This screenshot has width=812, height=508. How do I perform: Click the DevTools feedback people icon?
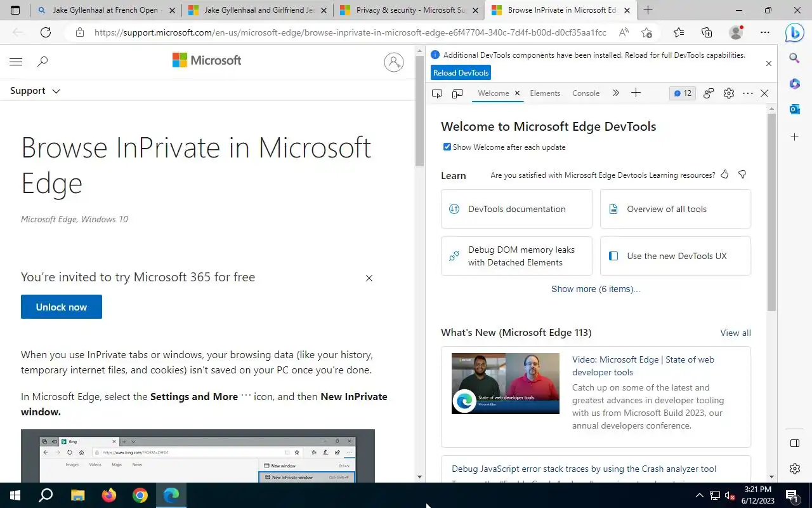click(x=709, y=93)
